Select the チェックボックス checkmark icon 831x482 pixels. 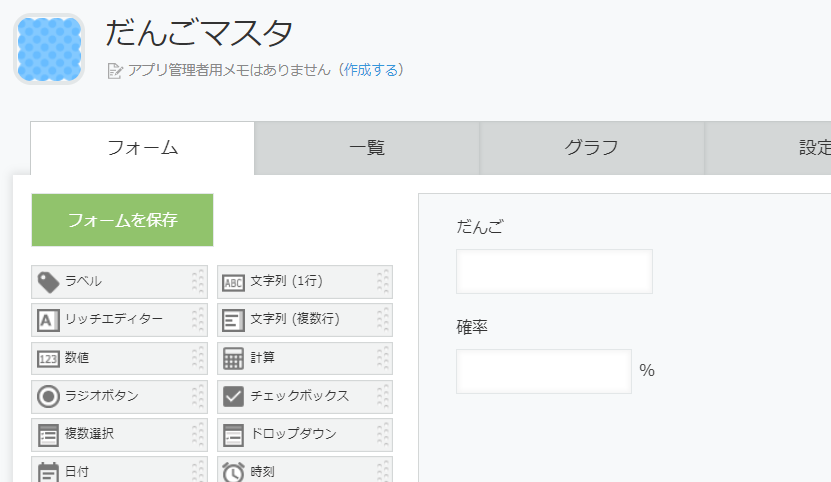[233, 397]
